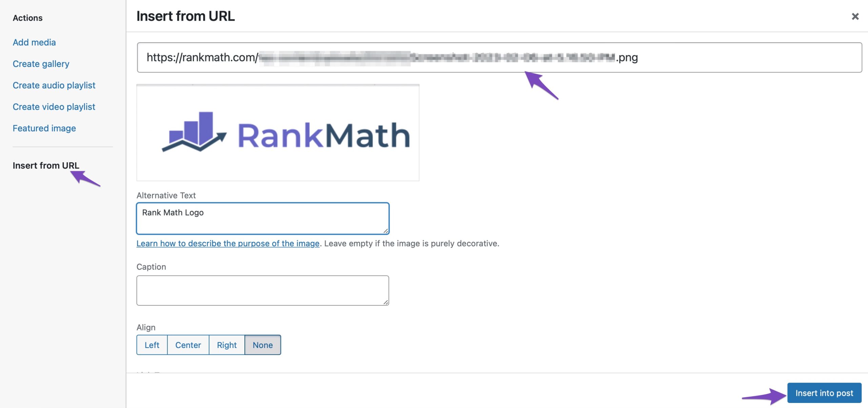Click the Add media action icon
868x408 pixels.
coord(34,43)
